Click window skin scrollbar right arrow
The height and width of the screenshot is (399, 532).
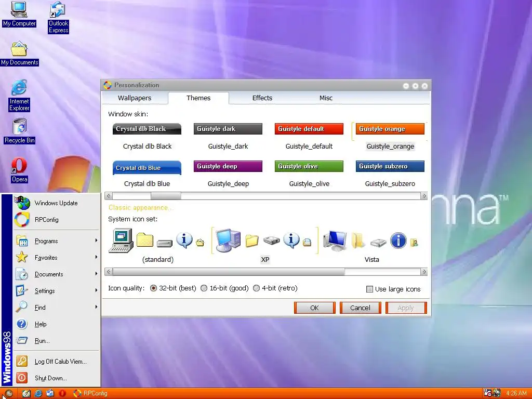pos(424,196)
